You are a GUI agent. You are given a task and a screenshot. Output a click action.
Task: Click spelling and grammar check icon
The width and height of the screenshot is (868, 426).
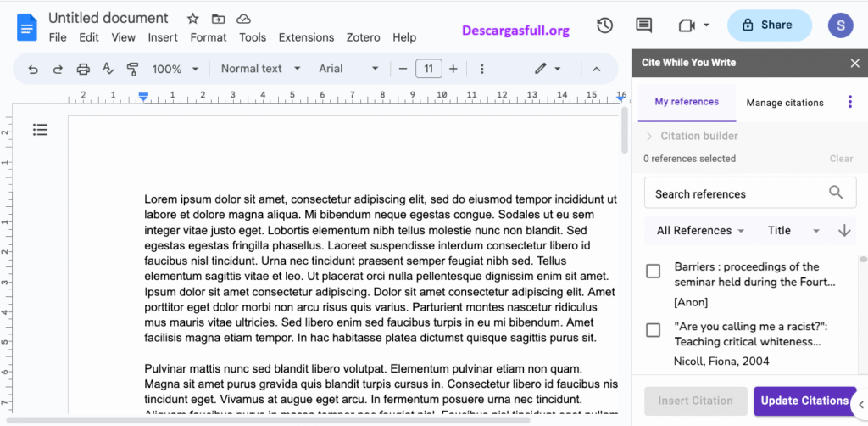[108, 69]
